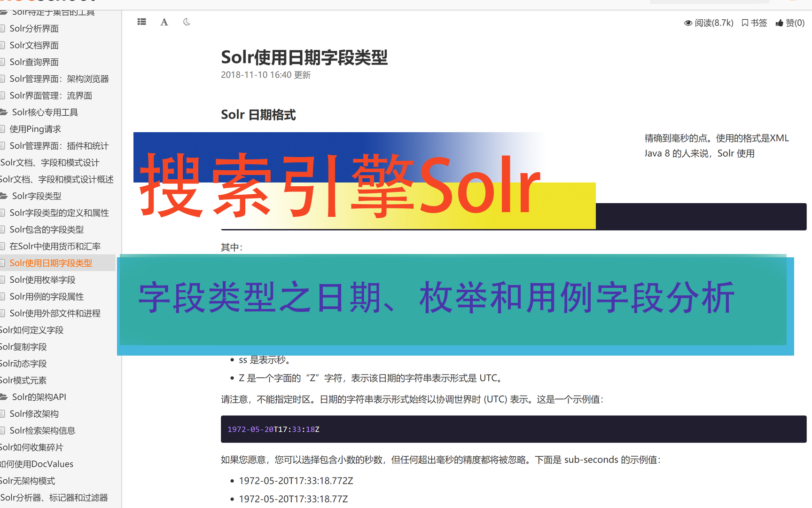Open Solr文档、字段和模式设计 section
812x508 pixels.
click(50, 163)
